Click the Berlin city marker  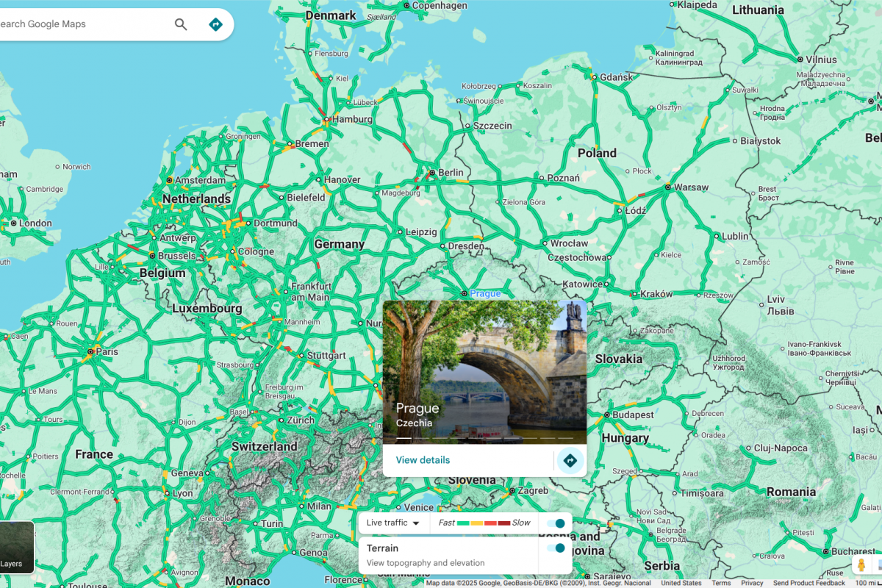(431, 173)
